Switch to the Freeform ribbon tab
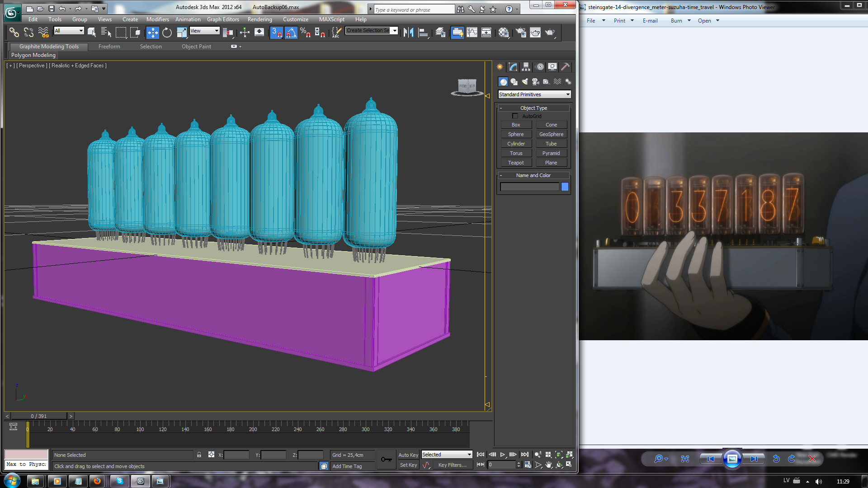The width and height of the screenshot is (868, 488). (109, 47)
